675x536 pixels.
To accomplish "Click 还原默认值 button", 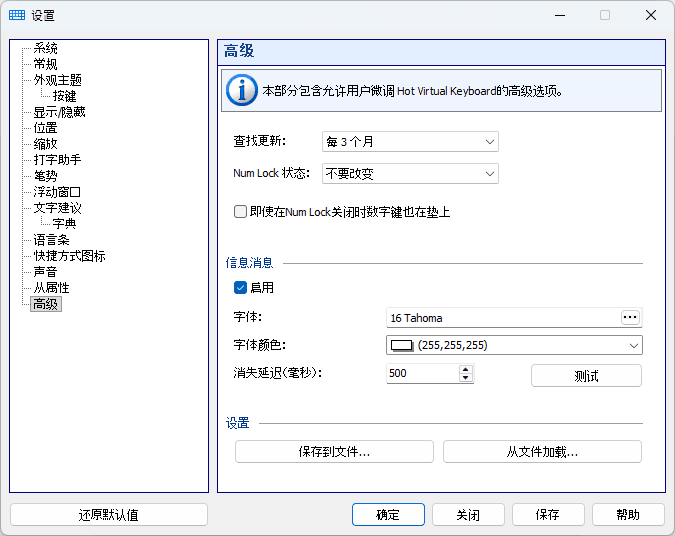I will [x=108, y=515].
